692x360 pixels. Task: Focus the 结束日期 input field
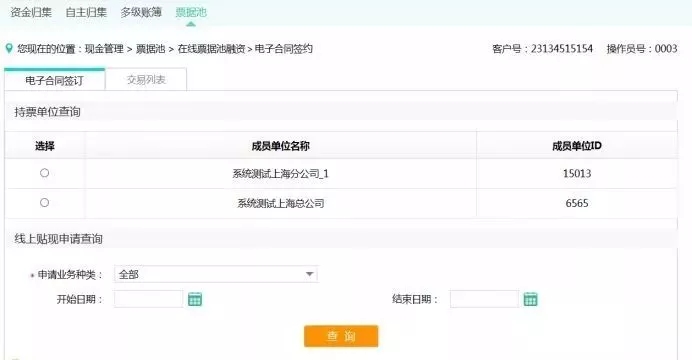point(484,299)
